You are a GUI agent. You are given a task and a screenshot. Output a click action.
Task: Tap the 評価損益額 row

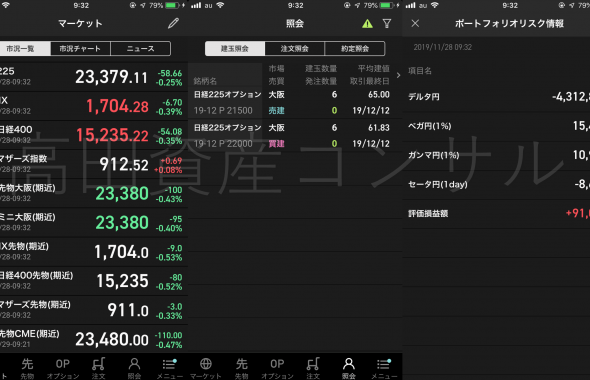point(496,214)
